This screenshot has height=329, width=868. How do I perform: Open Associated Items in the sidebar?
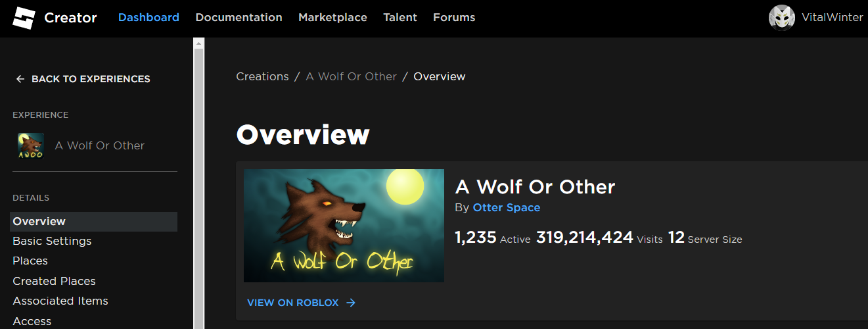click(x=60, y=301)
